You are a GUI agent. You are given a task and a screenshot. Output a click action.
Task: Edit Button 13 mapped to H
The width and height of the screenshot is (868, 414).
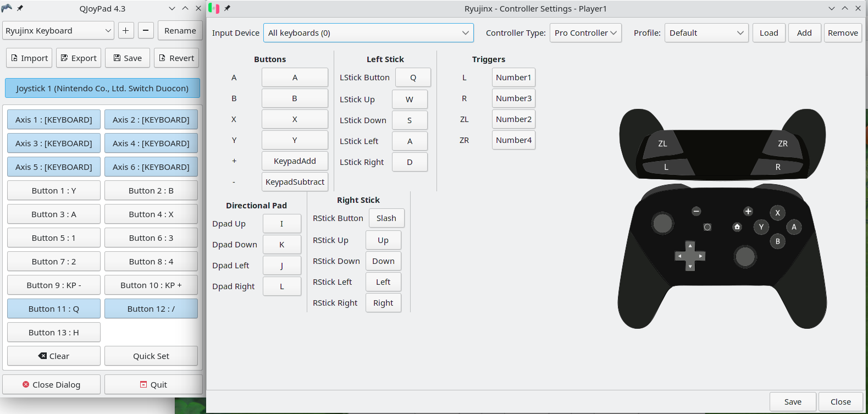54,333
